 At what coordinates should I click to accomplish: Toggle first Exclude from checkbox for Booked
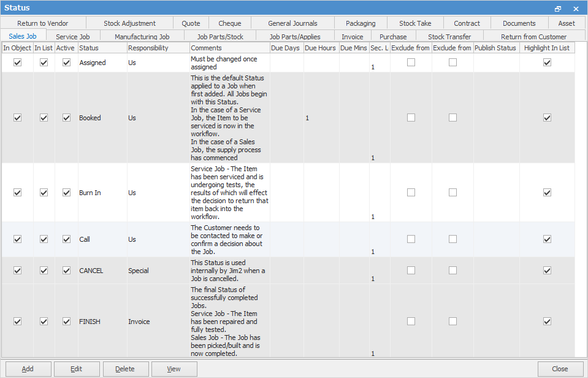coord(411,117)
